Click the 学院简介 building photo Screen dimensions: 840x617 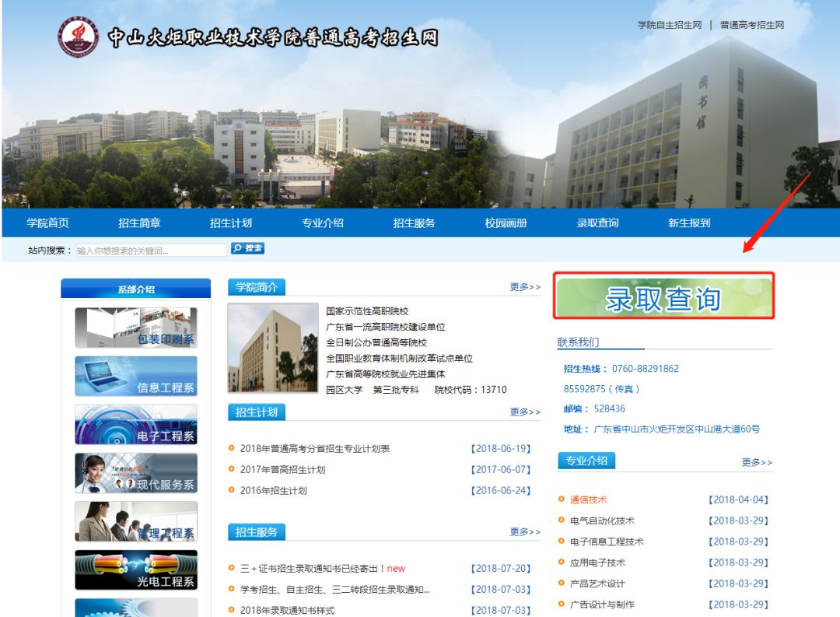[x=273, y=348]
